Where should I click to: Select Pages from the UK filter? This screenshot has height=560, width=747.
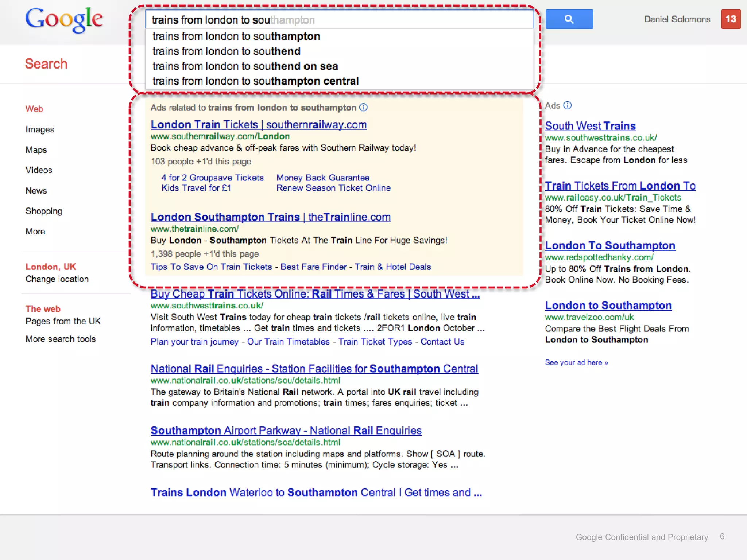[x=63, y=321]
